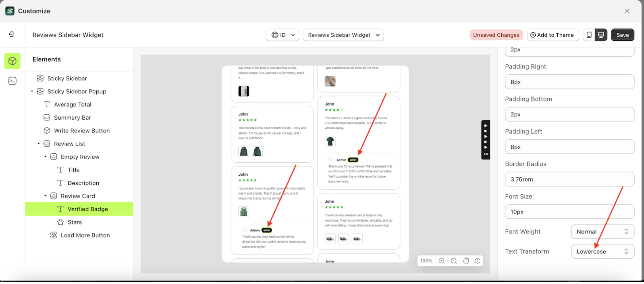Image resolution: width=644 pixels, height=284 pixels.
Task: Open the ID language dropdown
Action: [x=282, y=35]
